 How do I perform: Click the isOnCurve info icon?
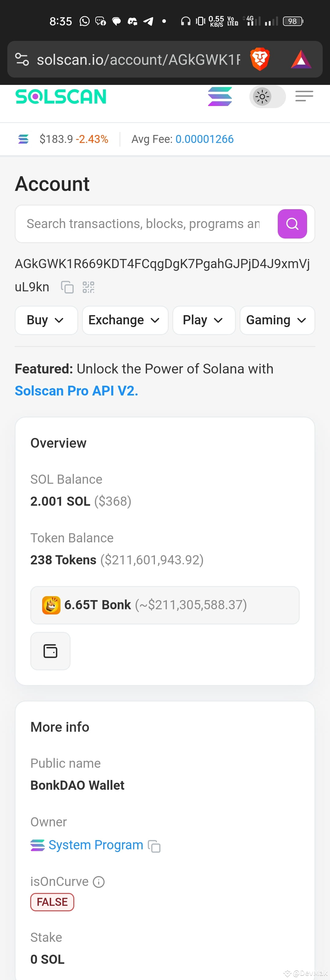tap(99, 881)
